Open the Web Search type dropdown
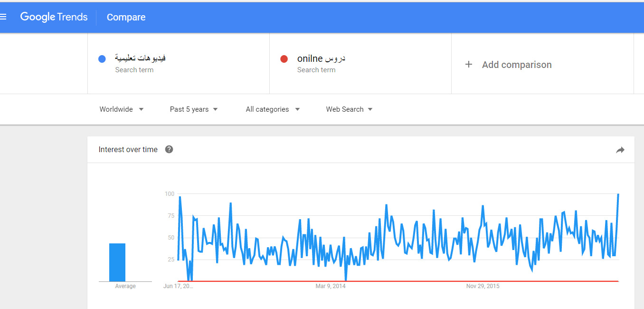The width and height of the screenshot is (644, 309). 349,109
